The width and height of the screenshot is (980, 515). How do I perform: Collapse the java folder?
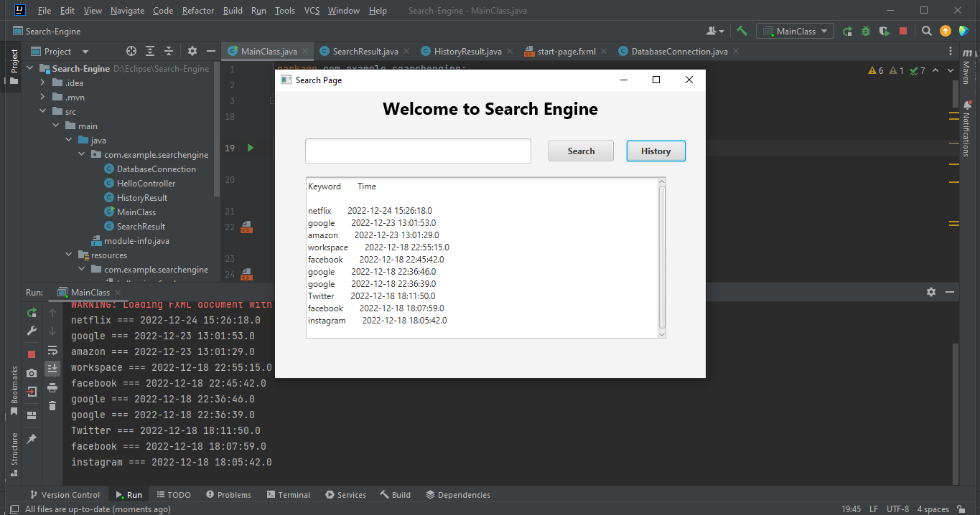[68, 141]
